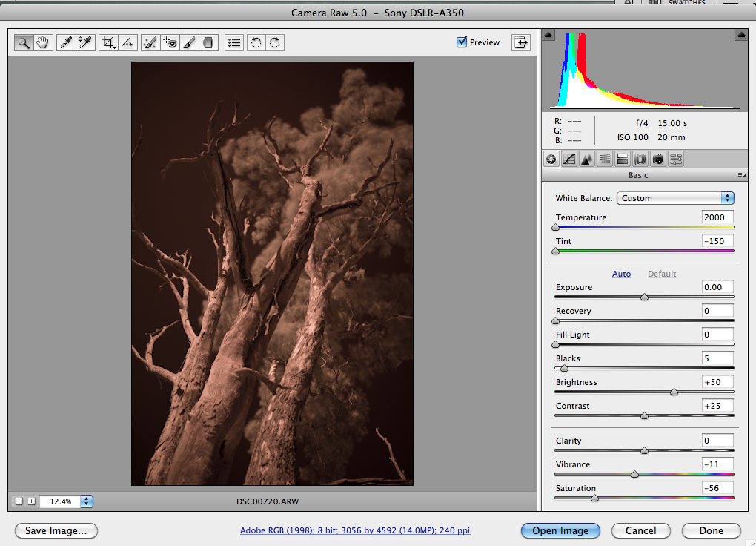Screen dimensions: 756x546
Task: Click the Done button
Action: 712,530
